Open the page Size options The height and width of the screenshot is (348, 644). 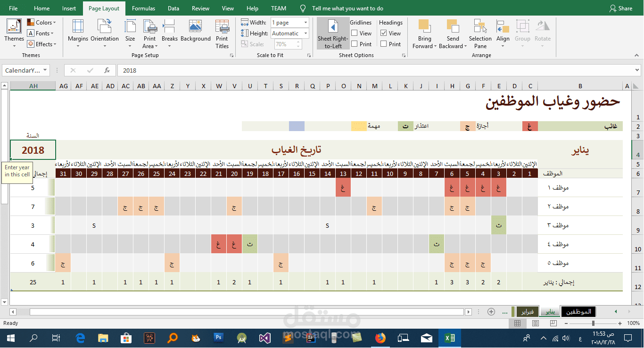pyautogui.click(x=130, y=33)
